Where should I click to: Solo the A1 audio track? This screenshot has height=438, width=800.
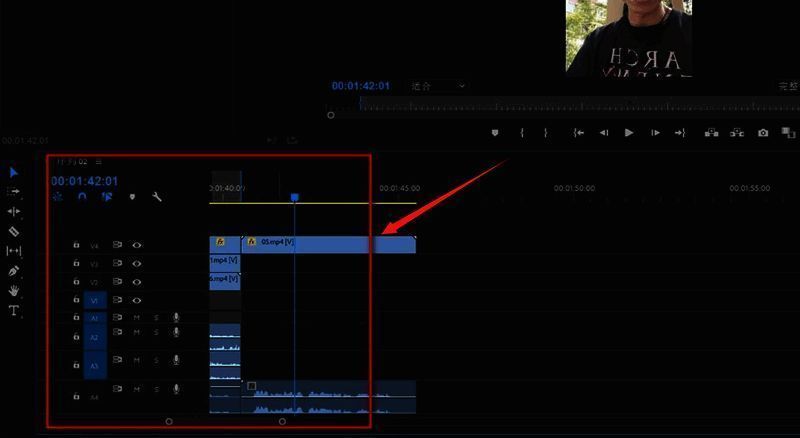click(156, 318)
